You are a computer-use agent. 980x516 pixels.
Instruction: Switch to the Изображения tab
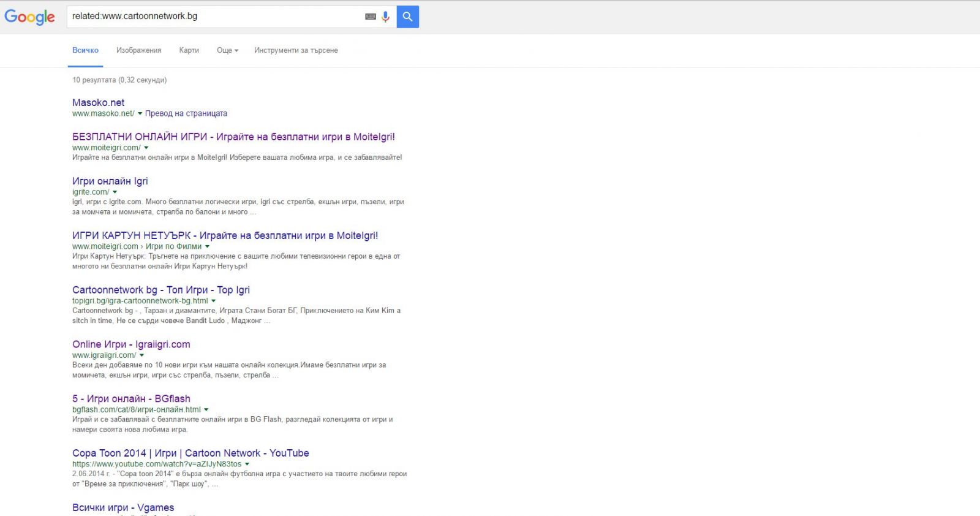tap(139, 50)
